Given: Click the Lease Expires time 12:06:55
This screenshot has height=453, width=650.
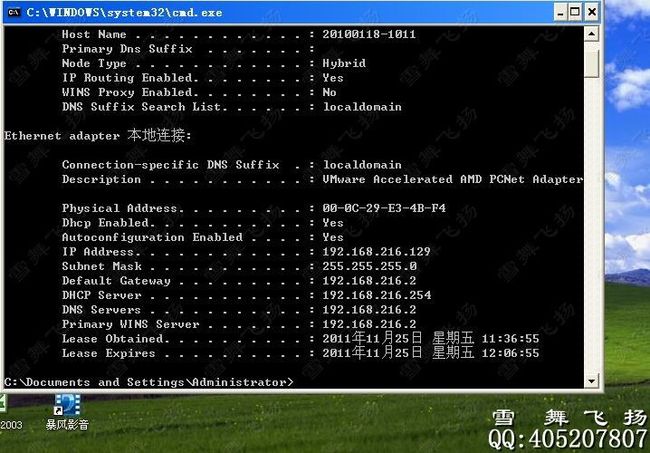Looking at the screenshot, I should point(510,353).
